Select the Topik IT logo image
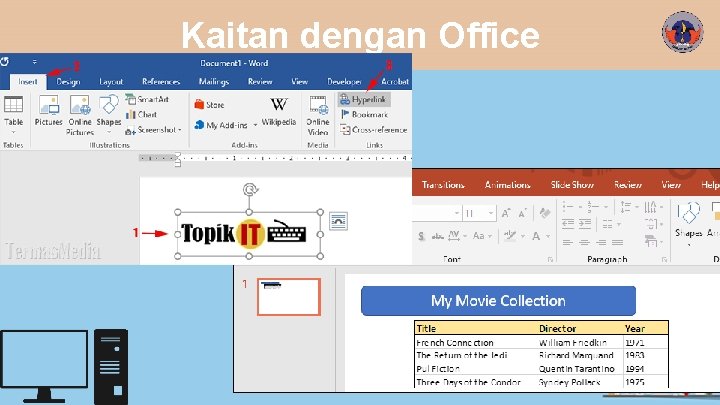720x405 pixels. (249, 234)
